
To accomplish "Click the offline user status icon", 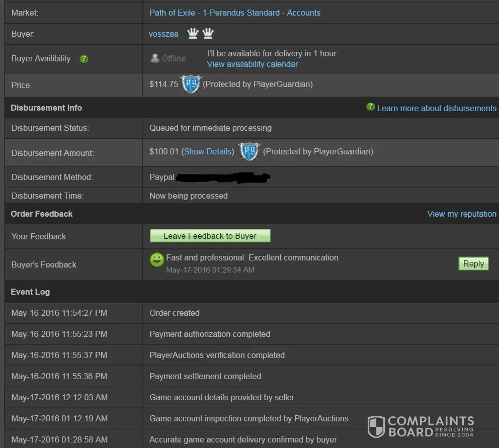I will click(155, 58).
